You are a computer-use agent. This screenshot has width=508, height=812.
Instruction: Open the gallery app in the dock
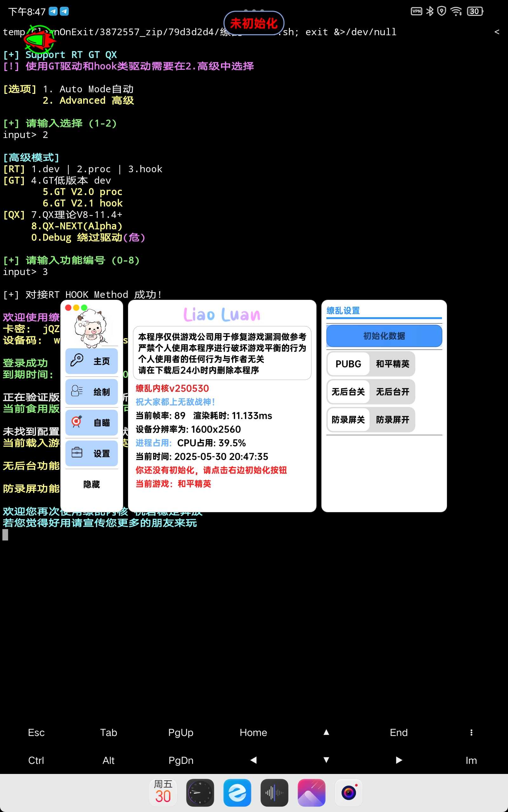coord(311,793)
